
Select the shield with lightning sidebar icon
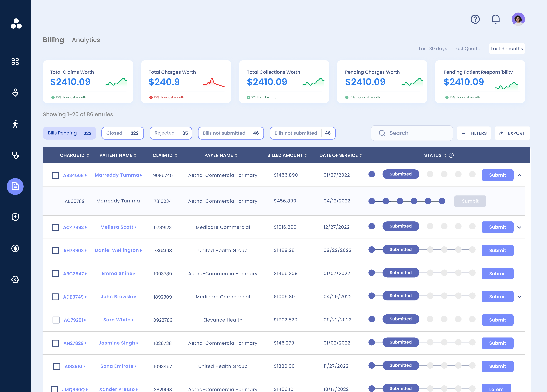click(15, 217)
